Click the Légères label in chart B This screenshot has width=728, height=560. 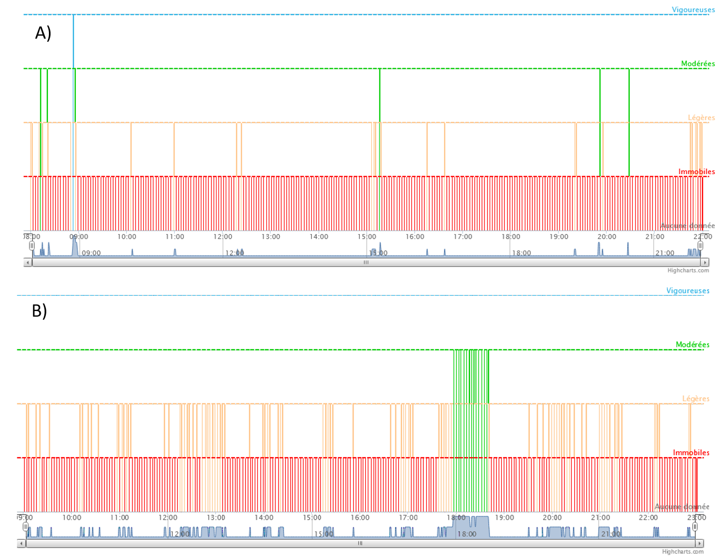[x=695, y=399]
